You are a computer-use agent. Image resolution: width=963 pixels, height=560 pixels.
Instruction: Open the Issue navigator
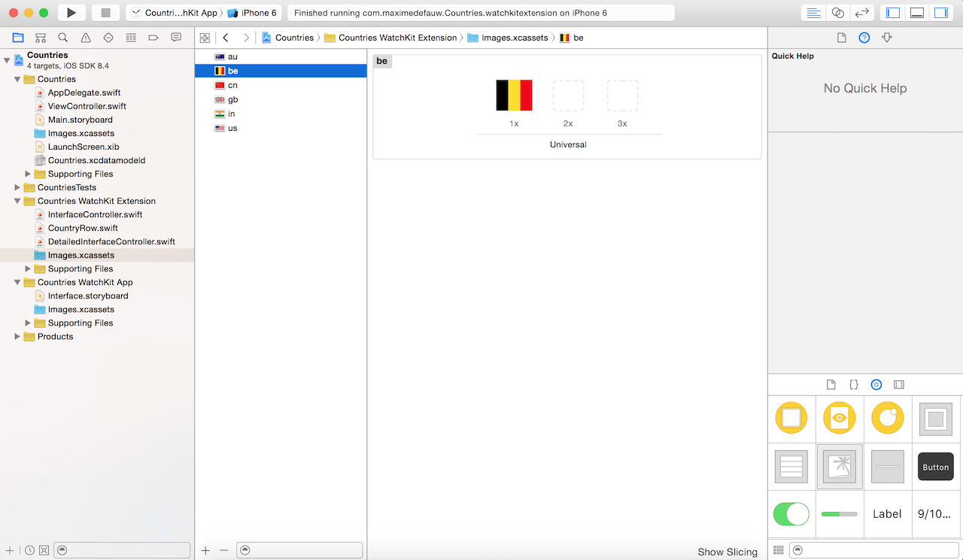86,38
